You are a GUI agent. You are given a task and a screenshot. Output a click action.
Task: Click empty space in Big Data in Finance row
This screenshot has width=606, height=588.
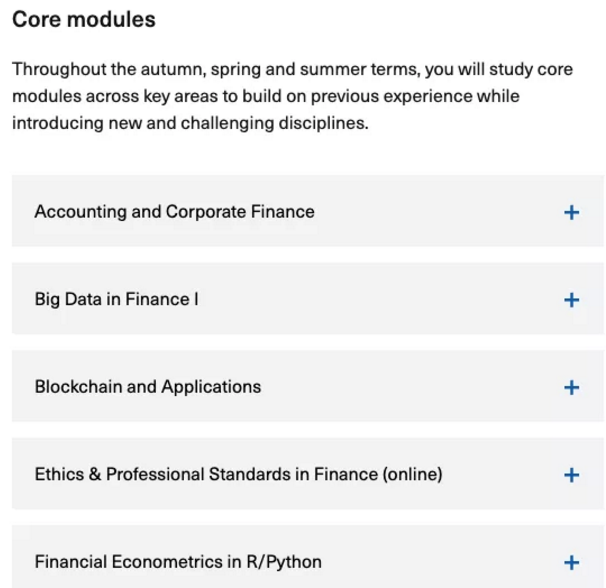point(380,299)
